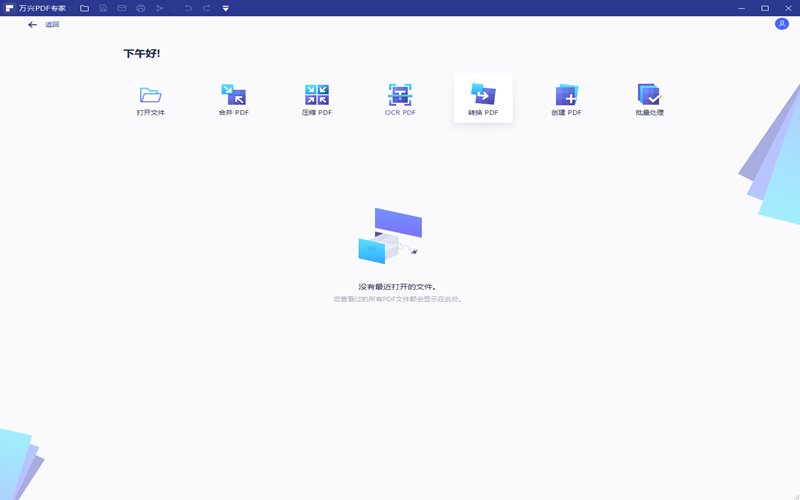Open the 压缩 PDF compress tool
Screen dimensions: 800x500
[x=317, y=96]
